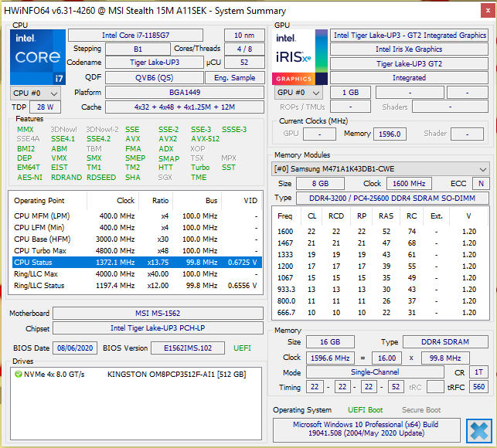
Task: Click the AVX-512 feature label
Action: click(205, 139)
